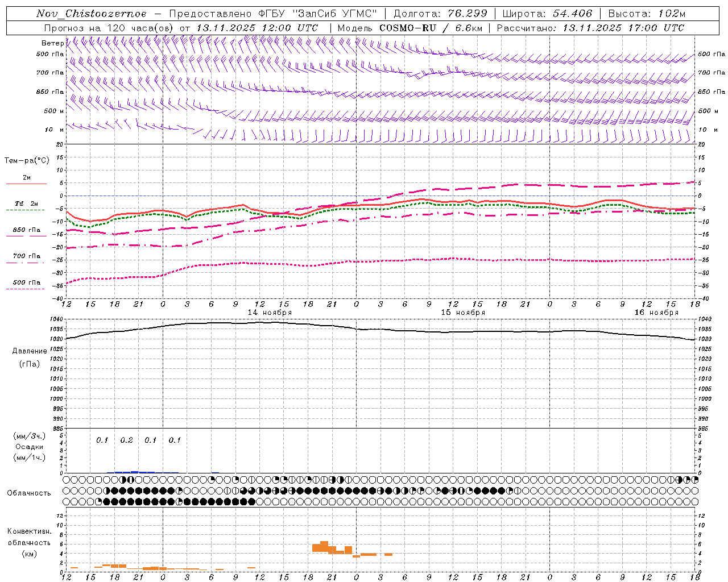Click the forecast start '13.11.2025 12:00 UTC'
This screenshot has width=728, height=582.
click(257, 28)
